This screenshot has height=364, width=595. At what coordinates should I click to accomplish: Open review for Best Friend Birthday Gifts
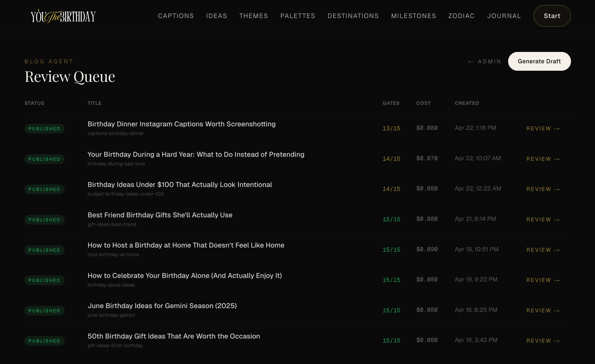[543, 220]
